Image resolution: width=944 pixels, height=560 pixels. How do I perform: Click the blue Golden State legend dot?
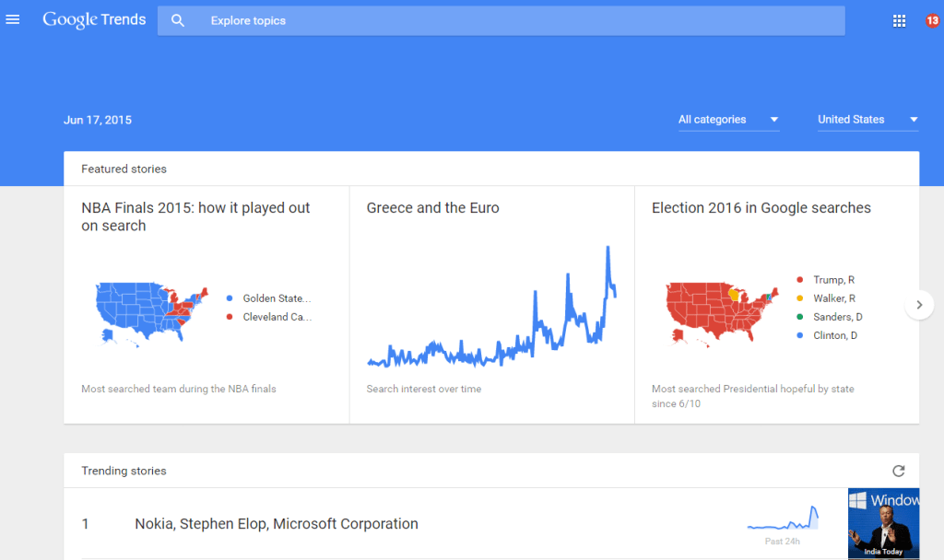point(230,298)
